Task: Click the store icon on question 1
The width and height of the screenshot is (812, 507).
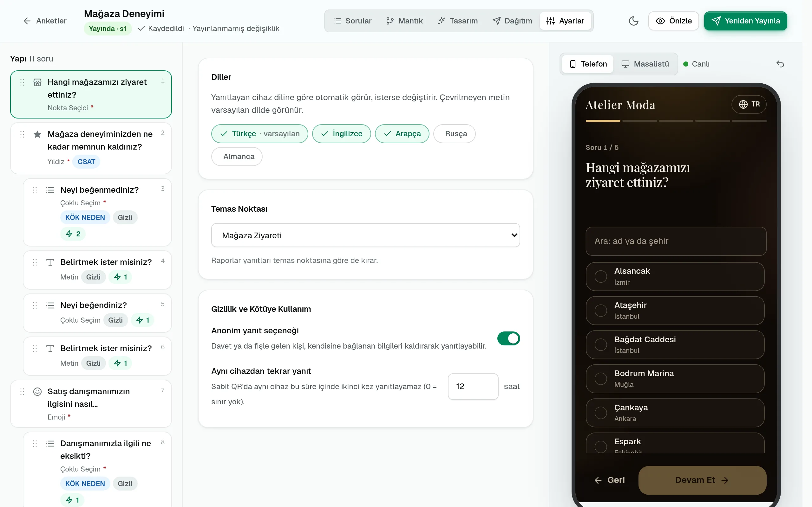Action: pyautogui.click(x=37, y=82)
